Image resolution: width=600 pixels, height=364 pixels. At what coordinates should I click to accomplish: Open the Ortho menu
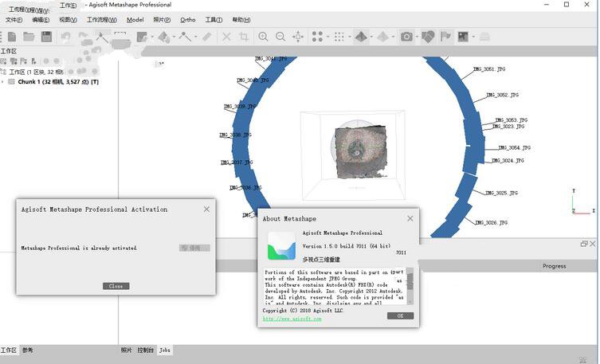click(x=188, y=20)
